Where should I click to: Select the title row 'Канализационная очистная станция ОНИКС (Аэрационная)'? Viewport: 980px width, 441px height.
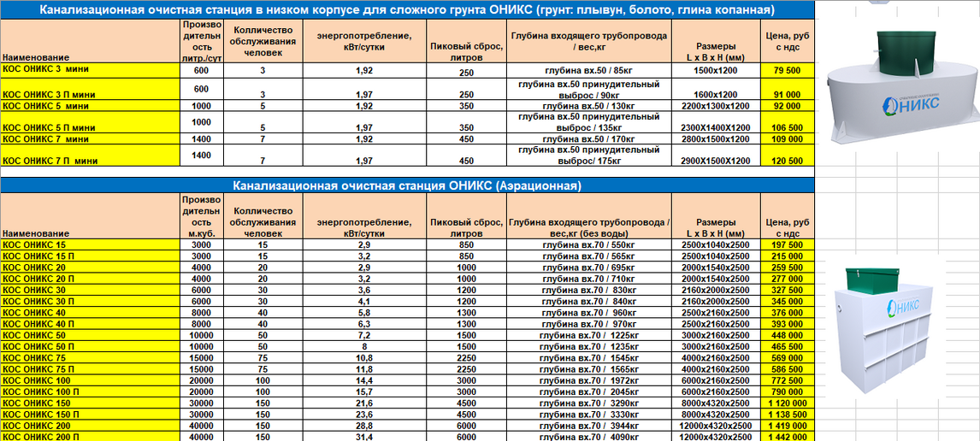tap(408, 185)
